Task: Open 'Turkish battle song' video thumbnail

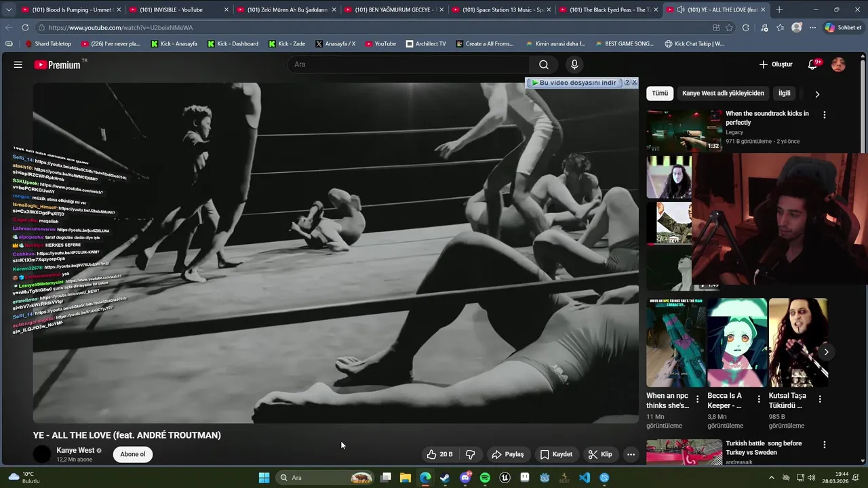Action: 684,452
